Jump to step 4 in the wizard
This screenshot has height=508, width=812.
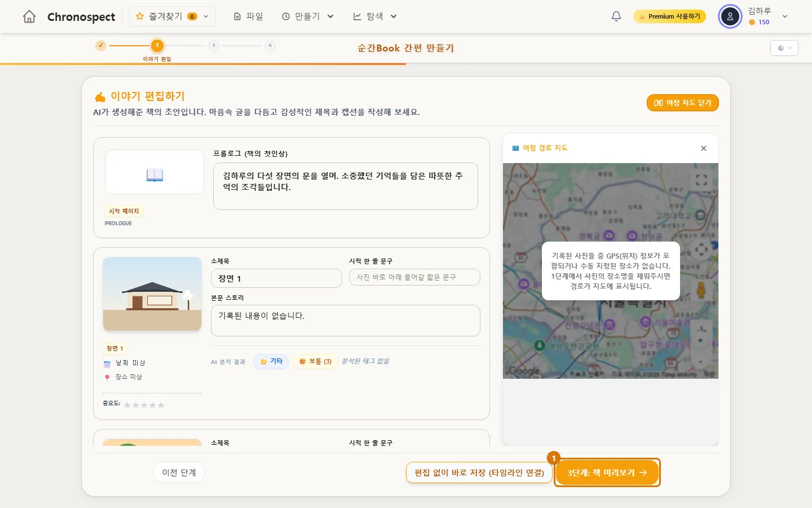[x=270, y=45]
